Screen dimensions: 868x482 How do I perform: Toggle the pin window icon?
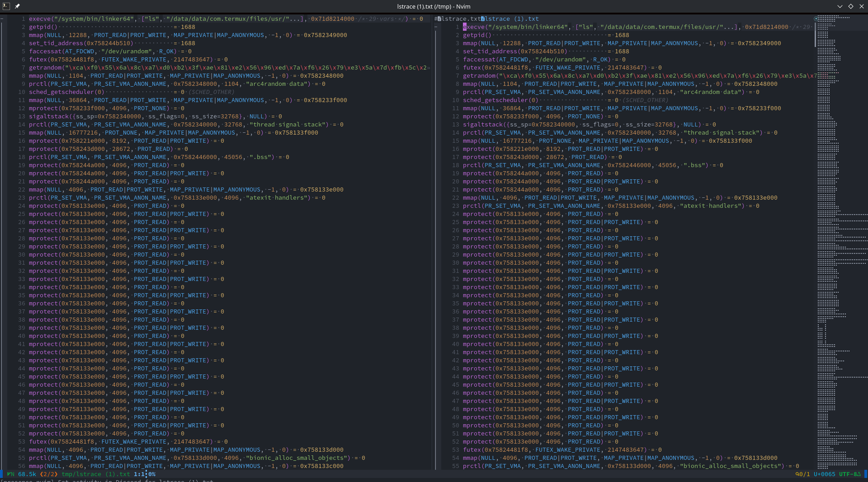[x=17, y=6]
